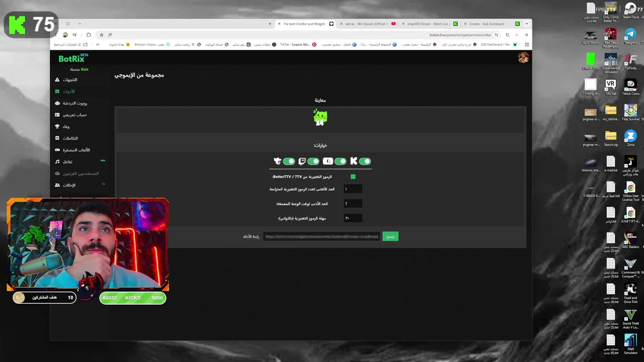Screen dimensions: 644x362
Task: Open TikFinity desktop shortcut
Action: pyautogui.click(x=630, y=61)
